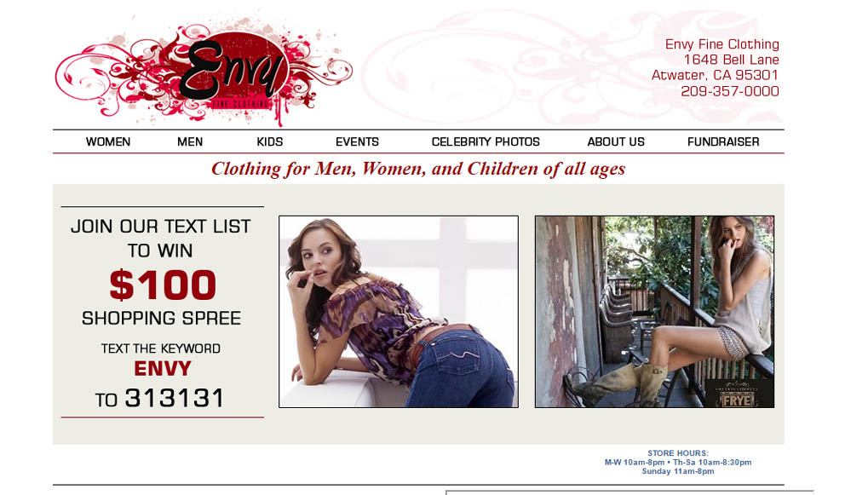Select the FUNDRAISER nav link

coord(723,141)
